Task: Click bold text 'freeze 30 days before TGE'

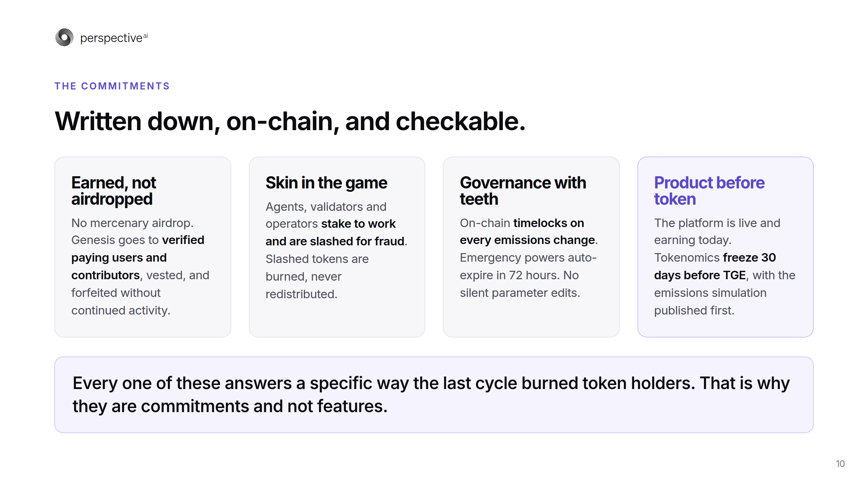Action: coord(715,266)
